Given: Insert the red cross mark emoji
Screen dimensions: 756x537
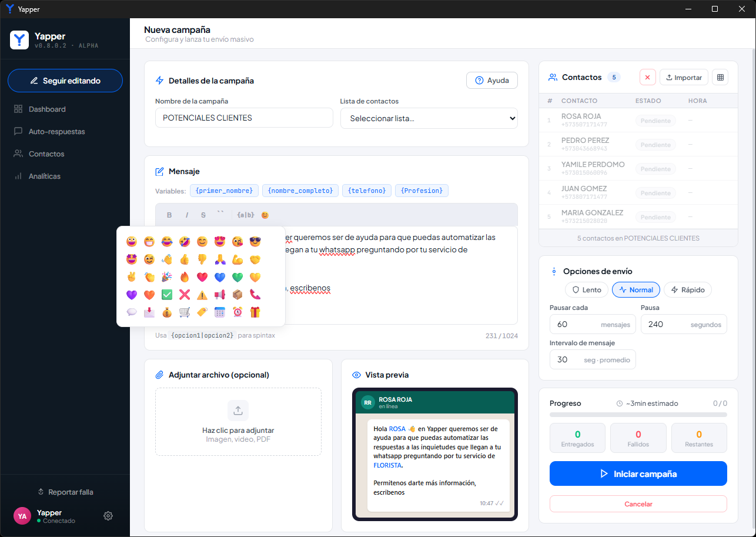Looking at the screenshot, I should [185, 295].
